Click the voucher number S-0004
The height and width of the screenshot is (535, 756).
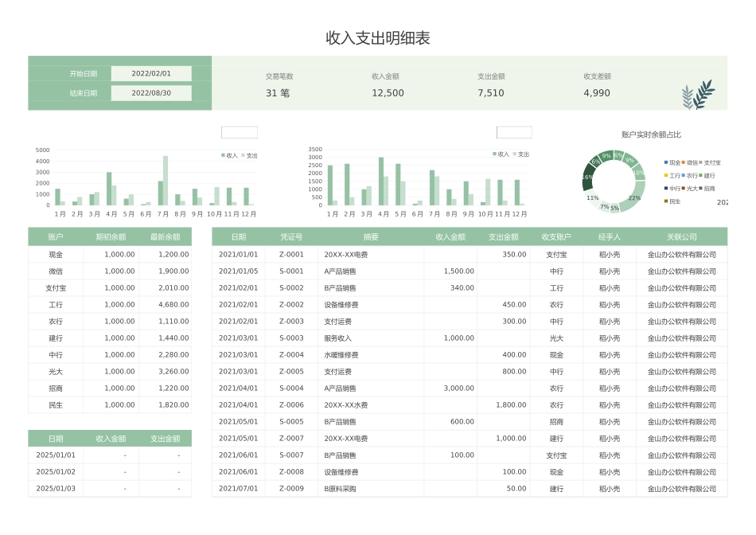coord(291,389)
